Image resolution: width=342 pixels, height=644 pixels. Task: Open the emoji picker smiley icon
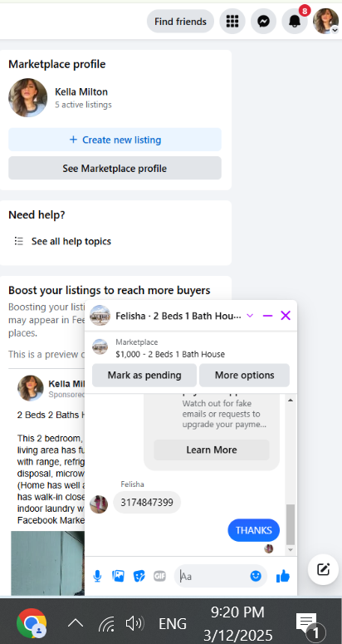256,576
